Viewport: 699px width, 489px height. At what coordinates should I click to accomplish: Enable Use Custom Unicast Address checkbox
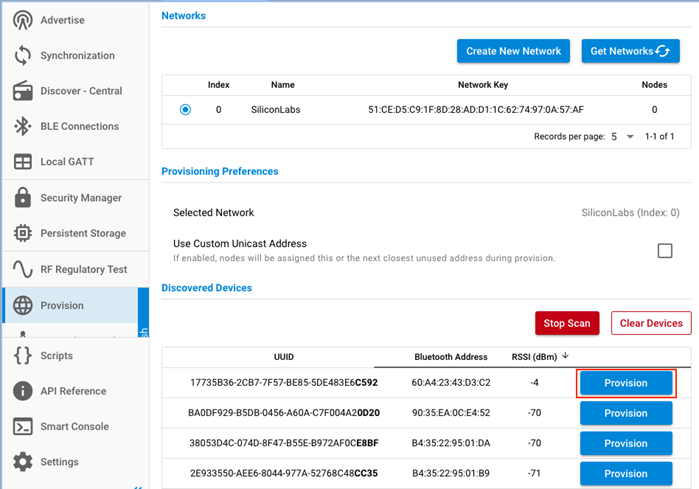[665, 251]
